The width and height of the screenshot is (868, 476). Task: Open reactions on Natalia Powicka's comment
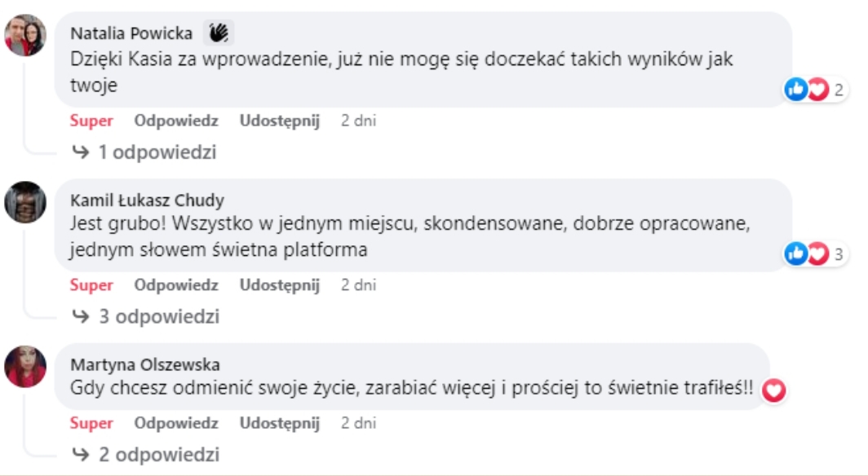814,90
